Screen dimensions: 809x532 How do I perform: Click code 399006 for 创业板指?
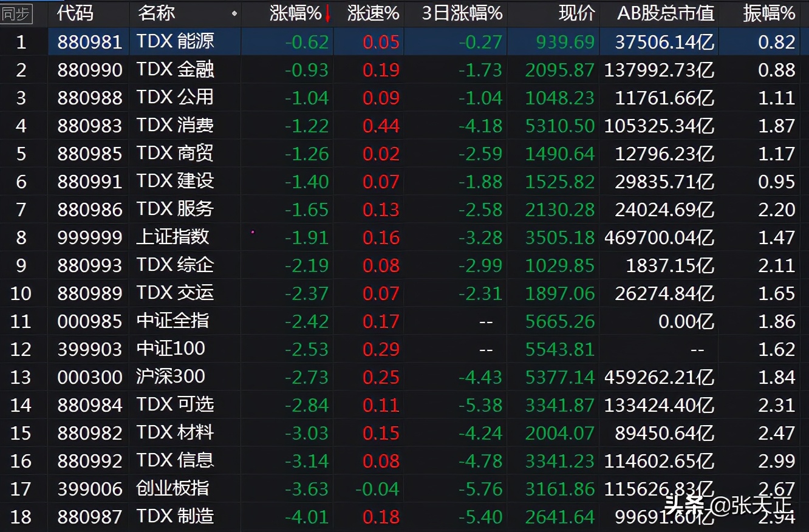point(90,489)
